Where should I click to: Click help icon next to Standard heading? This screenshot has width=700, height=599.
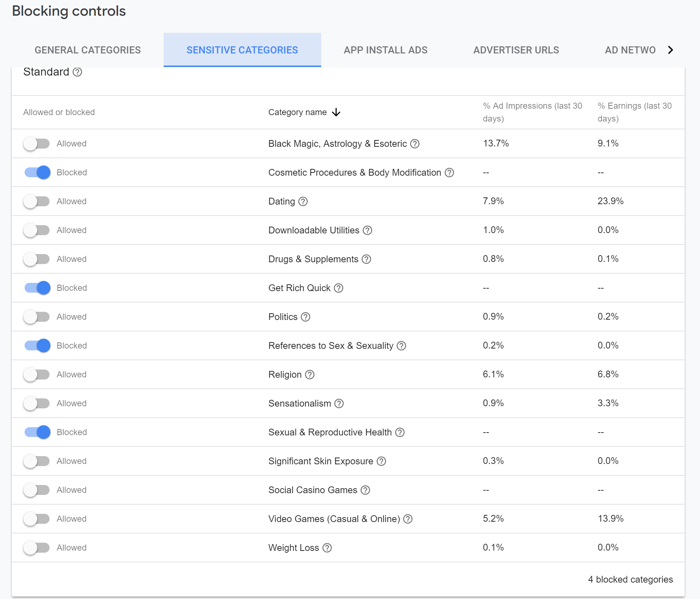pos(77,72)
